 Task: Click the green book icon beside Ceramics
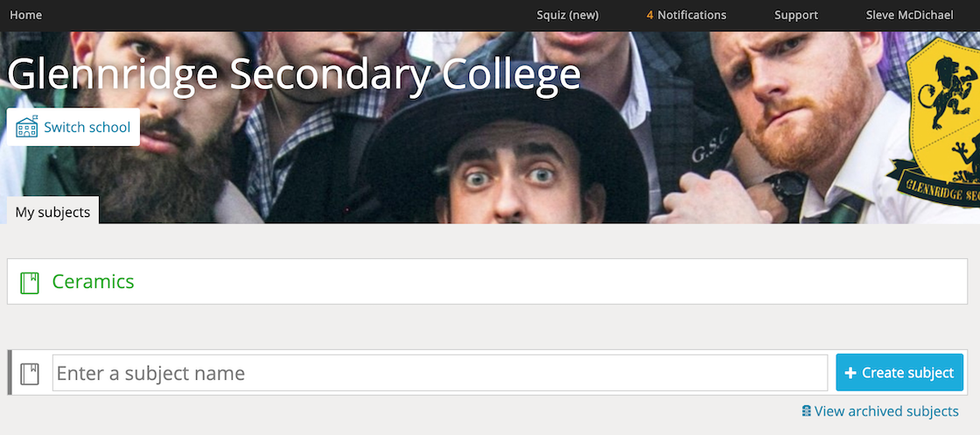[x=30, y=283]
